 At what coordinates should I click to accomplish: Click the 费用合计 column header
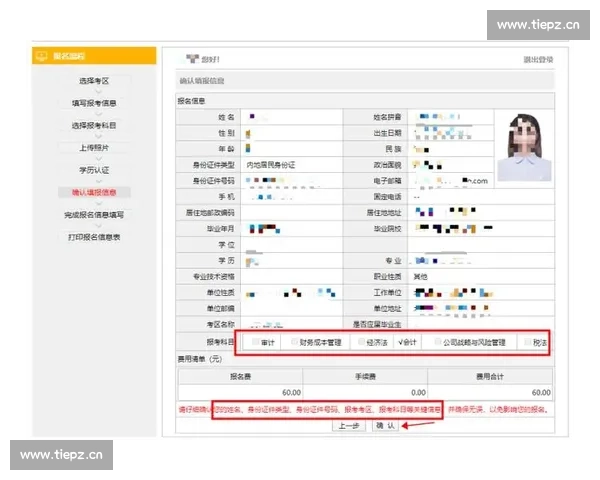[x=490, y=377]
